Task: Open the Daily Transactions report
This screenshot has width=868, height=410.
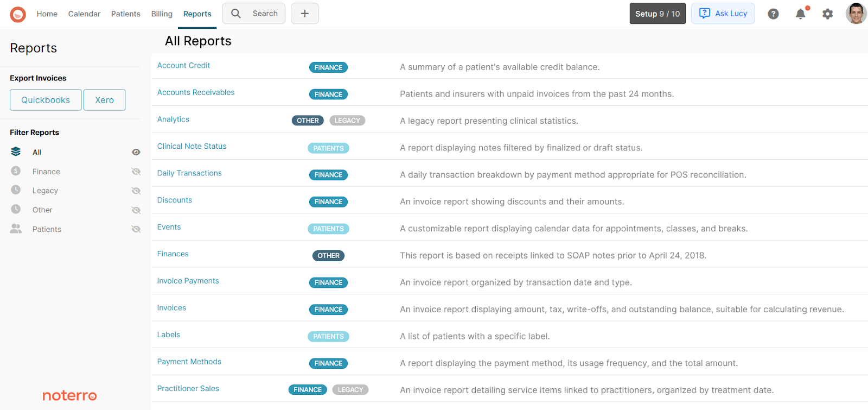Action: point(189,173)
